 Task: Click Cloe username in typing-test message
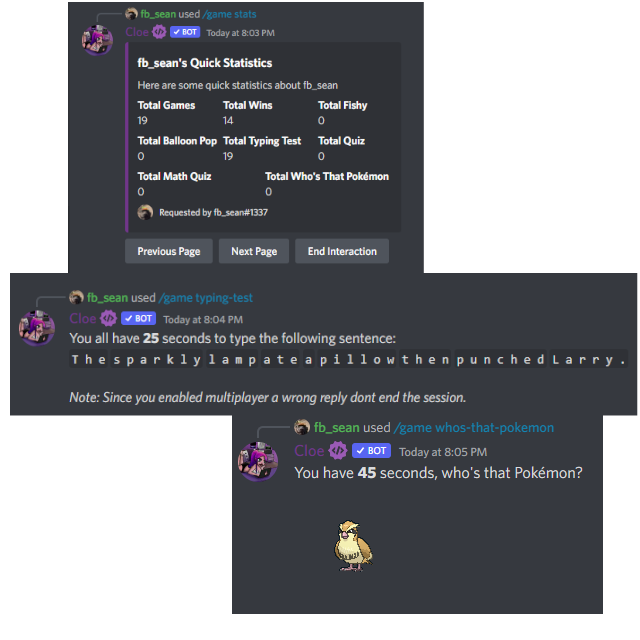(x=83, y=318)
